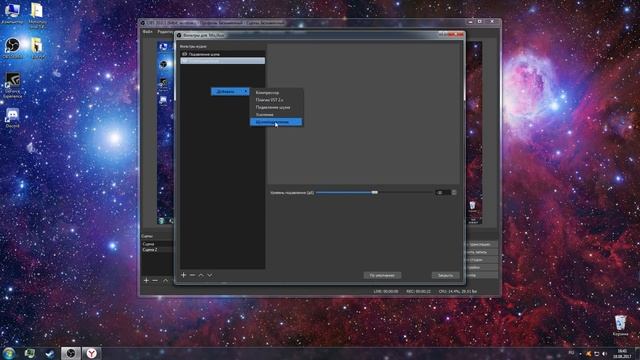The height and width of the screenshot is (360, 640).
Task: Select Scene 2 in the scenes list
Action: coord(158,249)
